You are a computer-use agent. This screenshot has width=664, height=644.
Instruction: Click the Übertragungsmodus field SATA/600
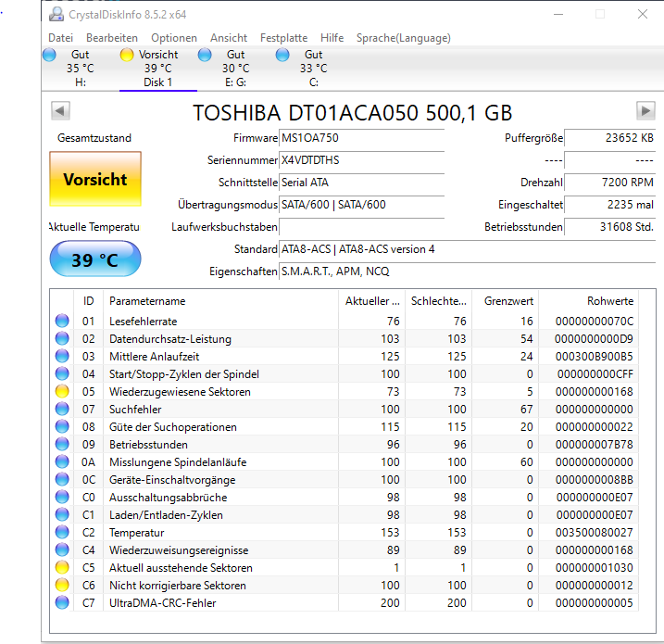pos(362,205)
